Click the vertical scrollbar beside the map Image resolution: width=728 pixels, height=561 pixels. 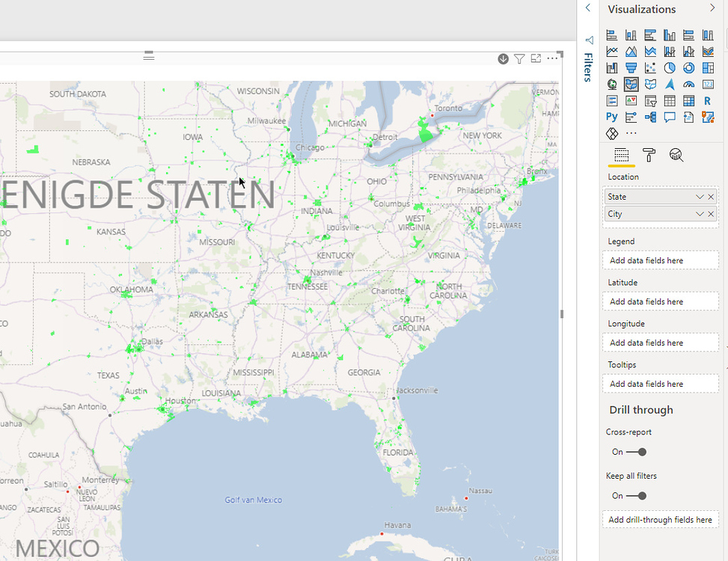[x=561, y=314]
